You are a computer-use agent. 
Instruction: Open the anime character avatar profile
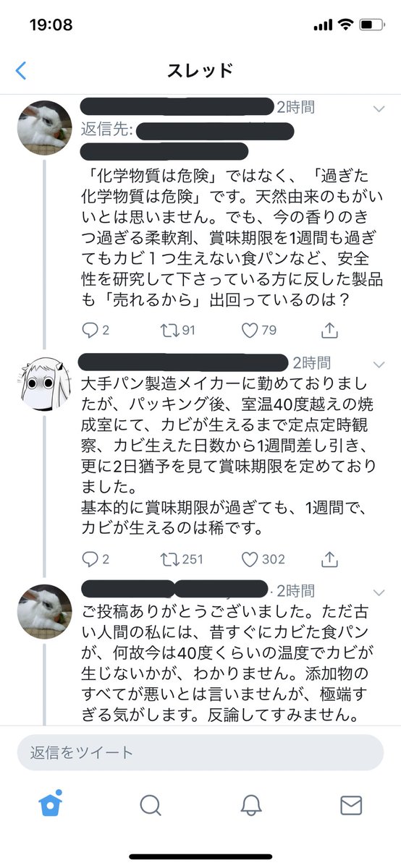[44, 383]
